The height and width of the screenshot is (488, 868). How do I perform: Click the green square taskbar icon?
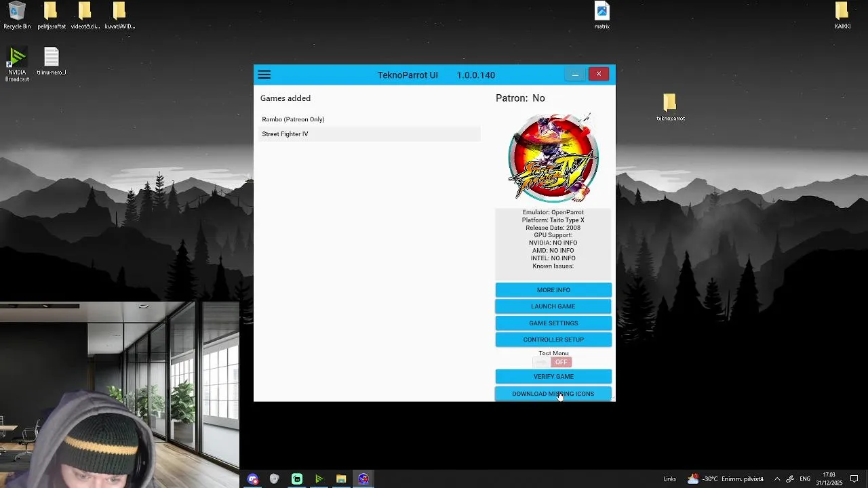coord(297,479)
